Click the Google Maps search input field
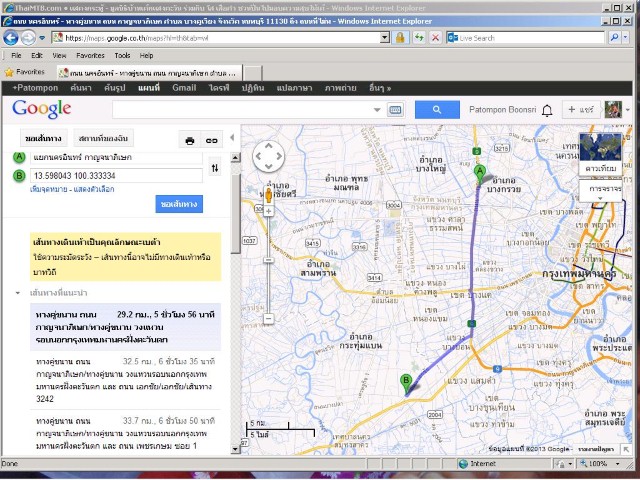 coord(241,110)
